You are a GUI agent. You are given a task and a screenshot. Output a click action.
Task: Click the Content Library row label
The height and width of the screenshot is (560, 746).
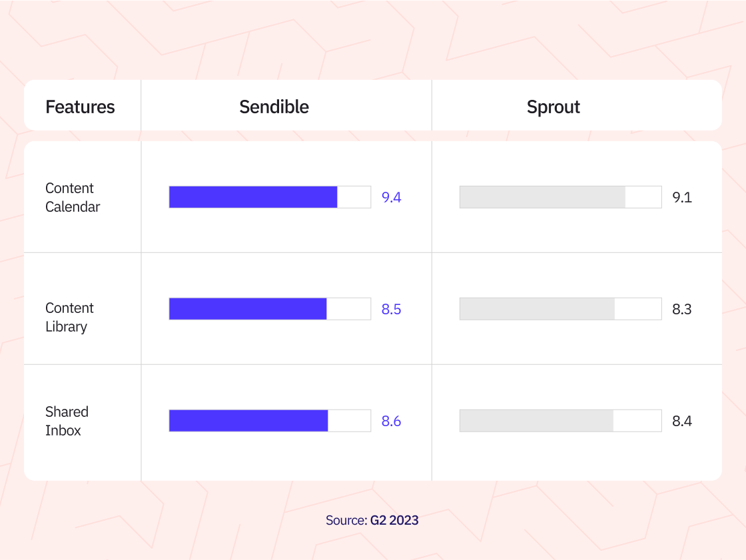[69, 318]
